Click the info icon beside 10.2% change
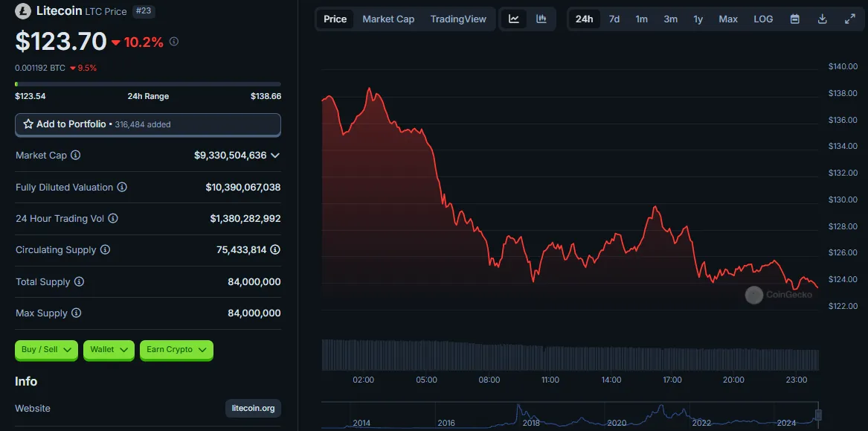 pos(174,42)
